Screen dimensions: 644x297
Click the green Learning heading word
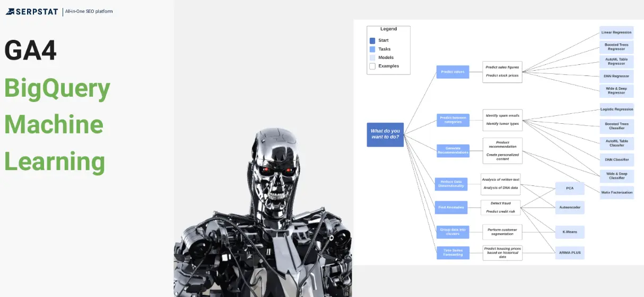tap(55, 162)
